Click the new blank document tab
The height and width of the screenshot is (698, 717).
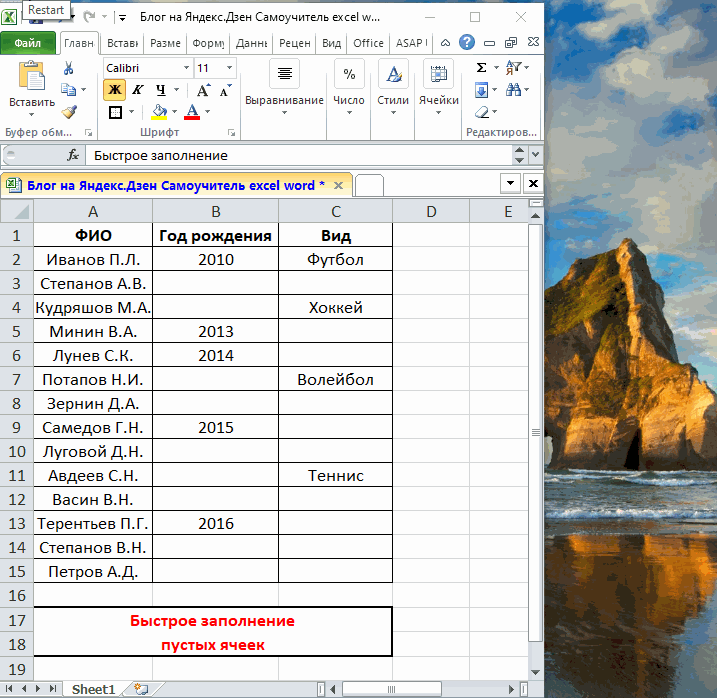[369, 185]
